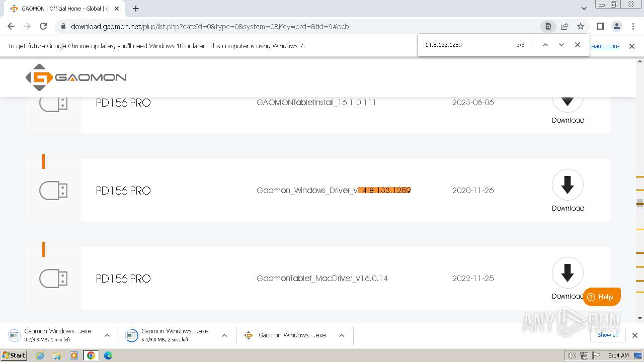Select PD156 PRO in Windows Driver row
The height and width of the screenshot is (362, 644).
tap(123, 191)
